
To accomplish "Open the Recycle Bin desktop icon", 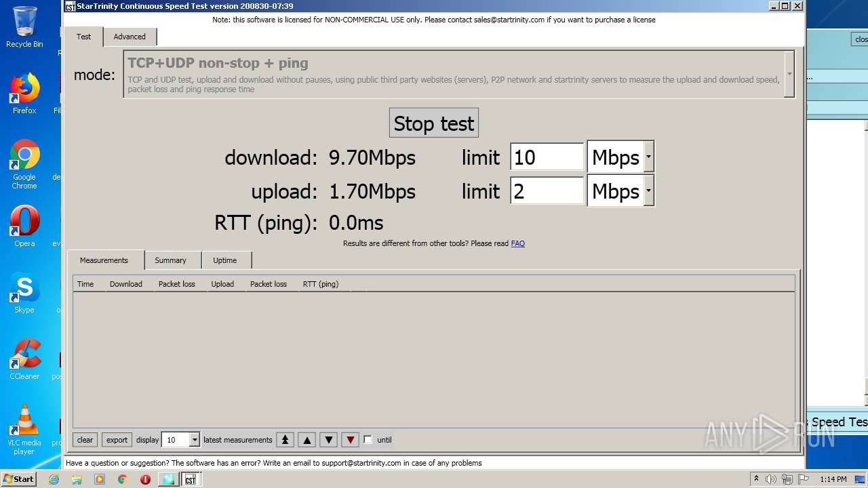I will pyautogui.click(x=24, y=27).
